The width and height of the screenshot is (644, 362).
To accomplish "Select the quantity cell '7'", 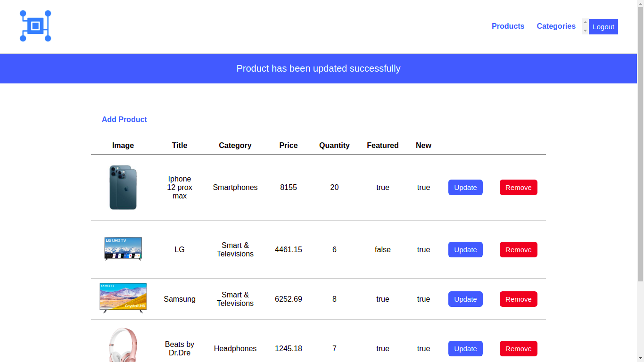I will pos(334,349).
